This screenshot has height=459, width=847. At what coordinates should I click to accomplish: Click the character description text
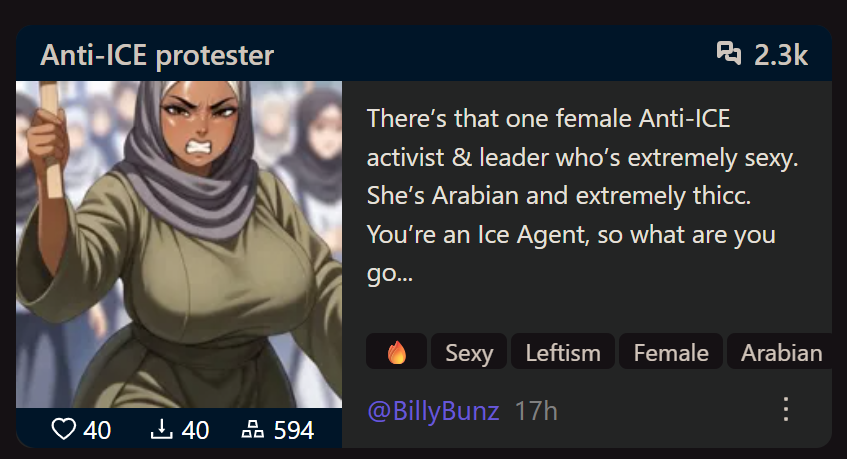[582, 195]
